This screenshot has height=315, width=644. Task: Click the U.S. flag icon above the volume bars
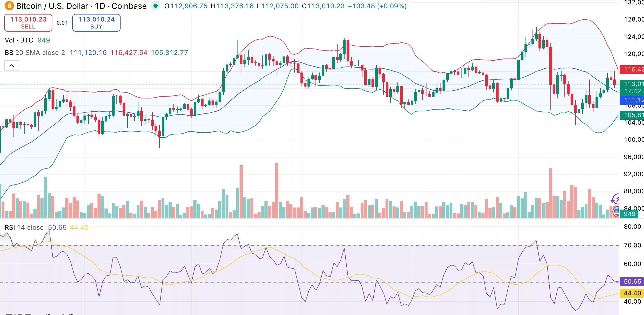[x=616, y=211]
